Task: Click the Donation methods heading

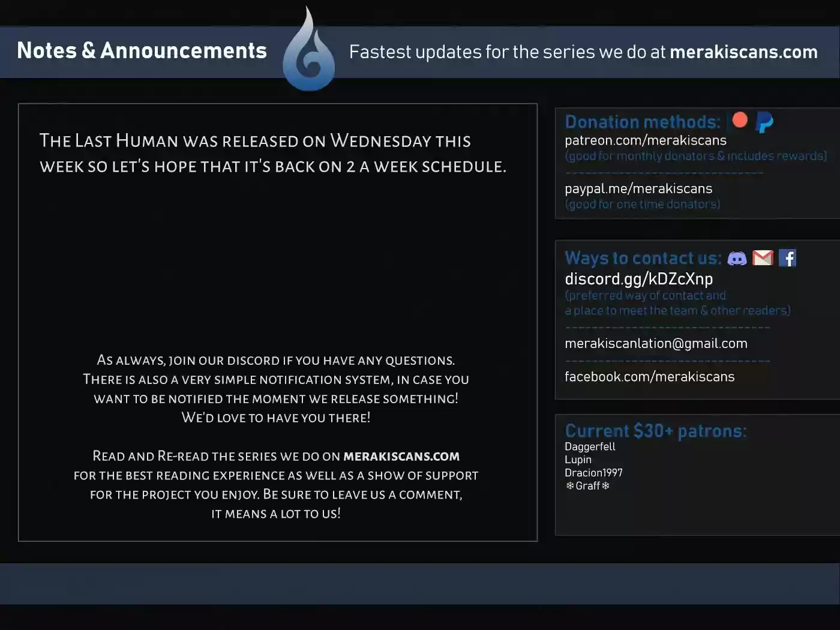Action: coord(643,122)
